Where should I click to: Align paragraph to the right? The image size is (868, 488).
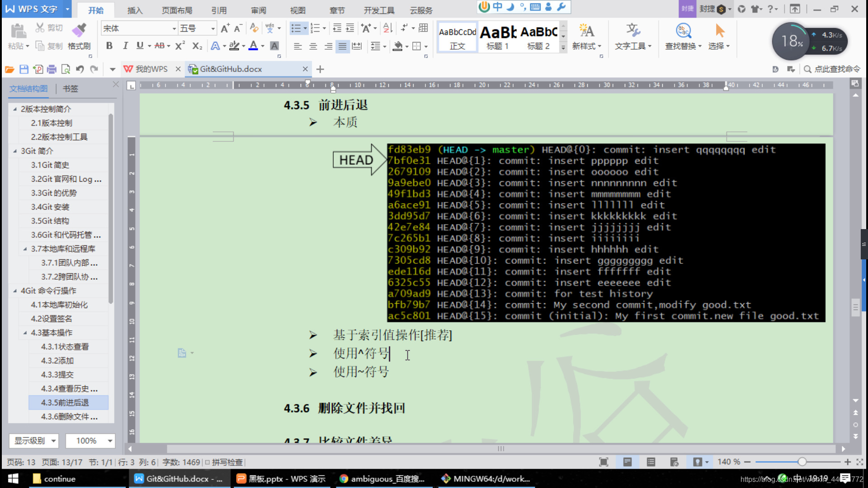pyautogui.click(x=328, y=46)
